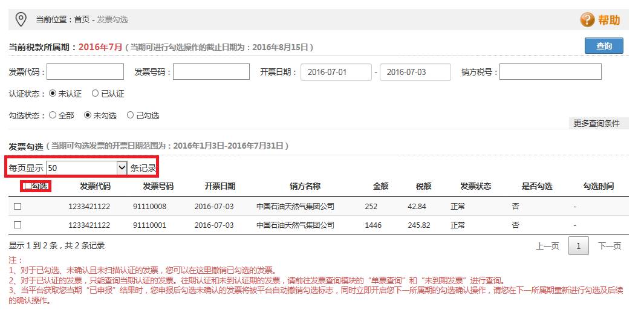Screen dimensions: 644x310
Task: Select the 未勾选 radio button
Action: (x=88, y=115)
